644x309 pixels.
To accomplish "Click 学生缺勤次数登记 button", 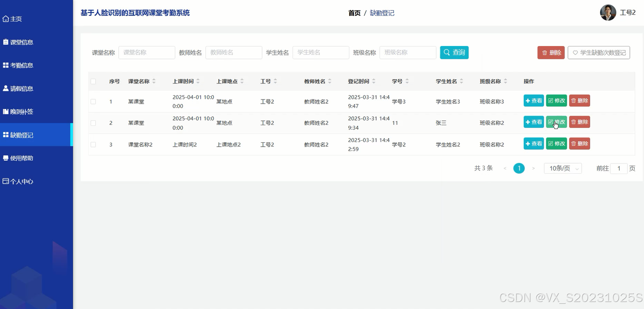I will point(599,53).
